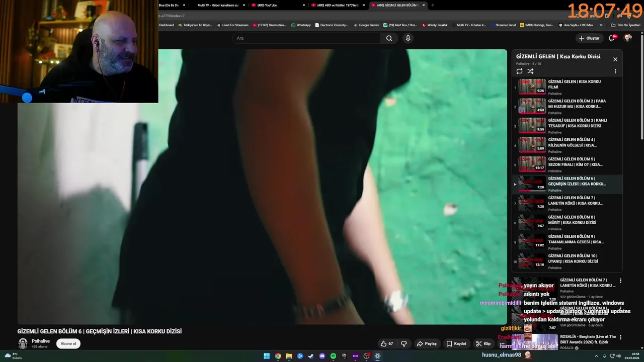Toggle playlist loop
This screenshot has height=362, width=644.
519,71
